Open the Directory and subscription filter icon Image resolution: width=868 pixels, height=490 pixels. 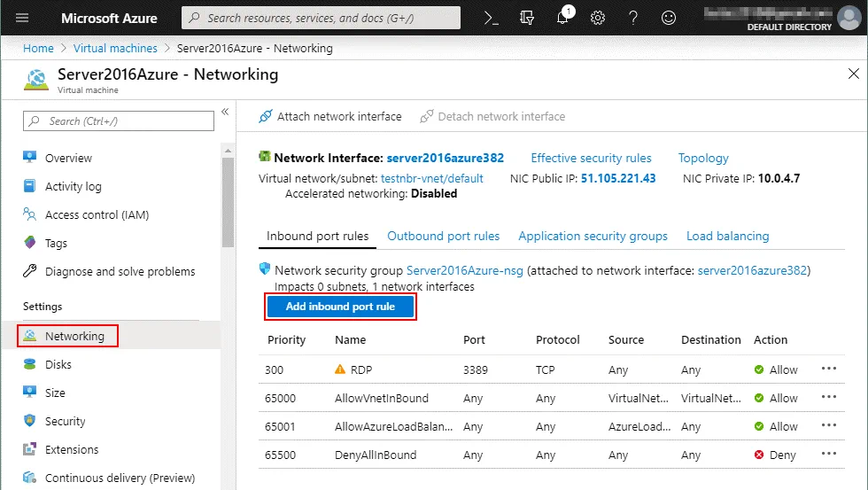point(528,18)
